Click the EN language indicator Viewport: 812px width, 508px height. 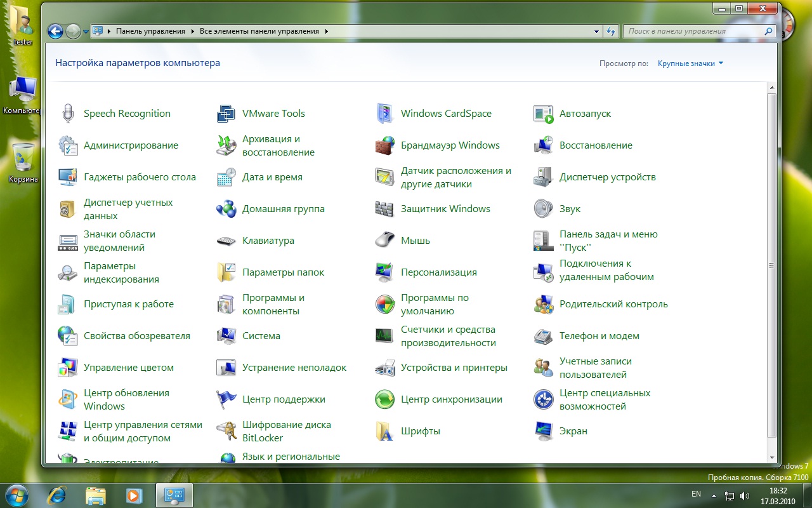coord(696,494)
